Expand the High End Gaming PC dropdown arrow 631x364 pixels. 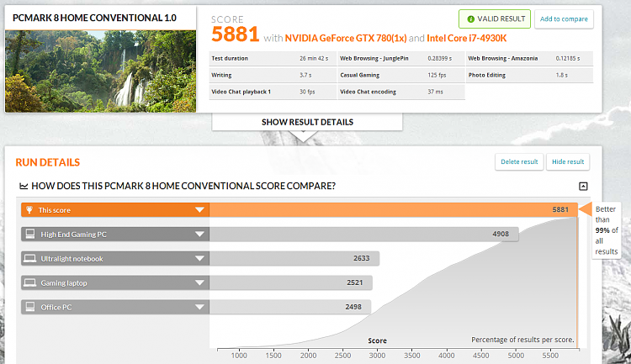point(199,234)
